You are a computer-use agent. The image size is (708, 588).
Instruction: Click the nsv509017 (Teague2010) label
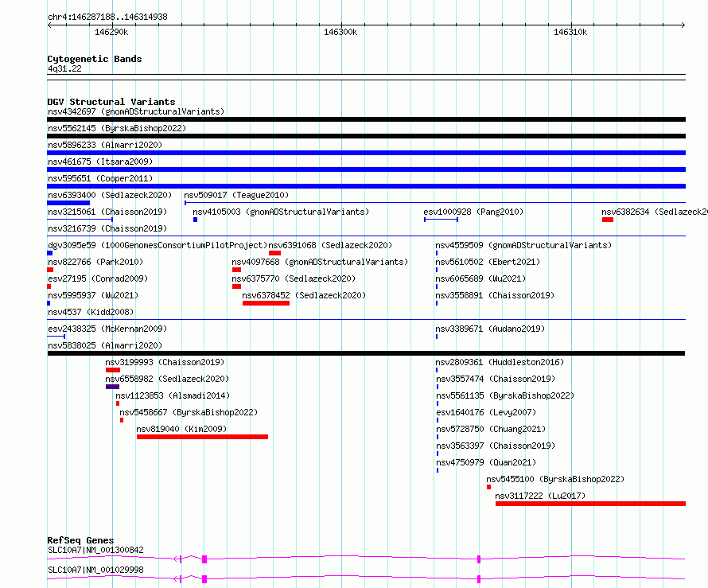pos(236,195)
